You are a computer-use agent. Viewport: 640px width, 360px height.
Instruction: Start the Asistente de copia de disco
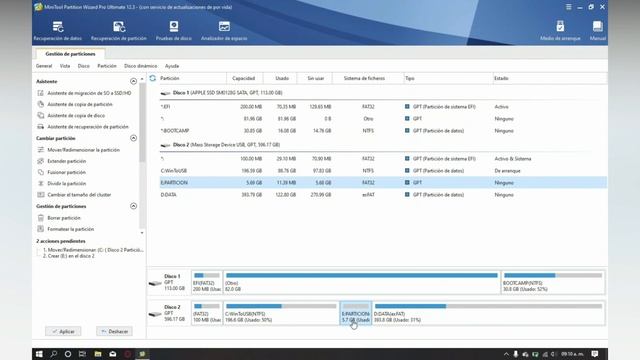[x=71, y=116]
